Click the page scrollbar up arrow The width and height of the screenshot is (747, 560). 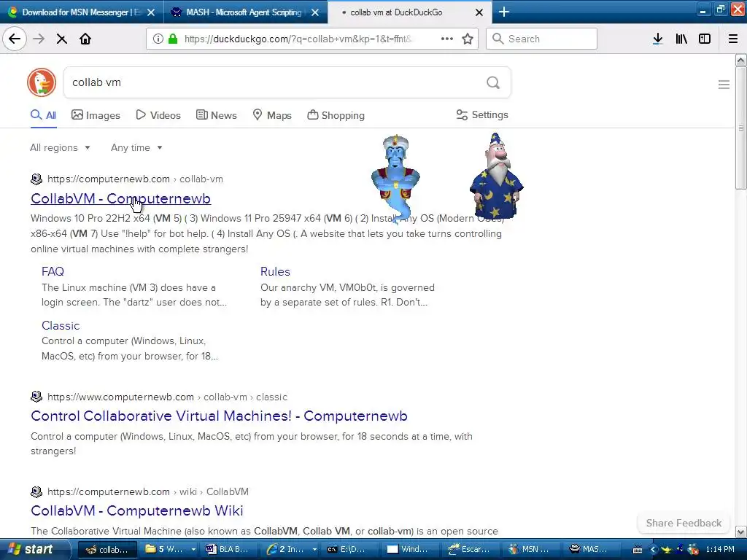[741, 60]
